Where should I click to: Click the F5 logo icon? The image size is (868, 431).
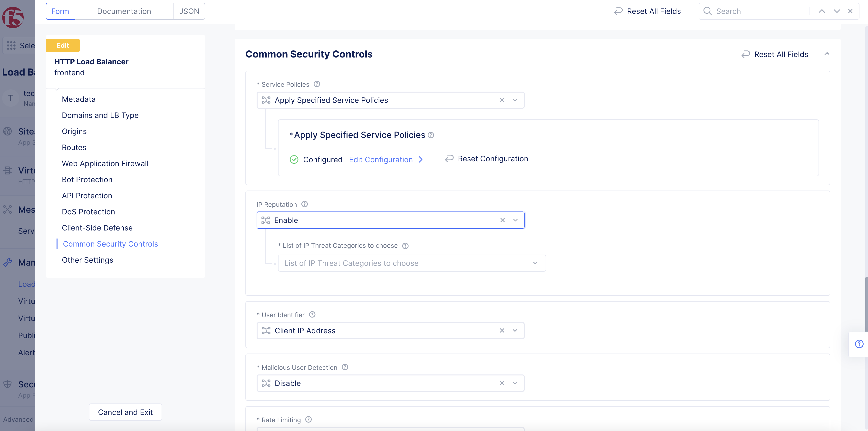13,17
